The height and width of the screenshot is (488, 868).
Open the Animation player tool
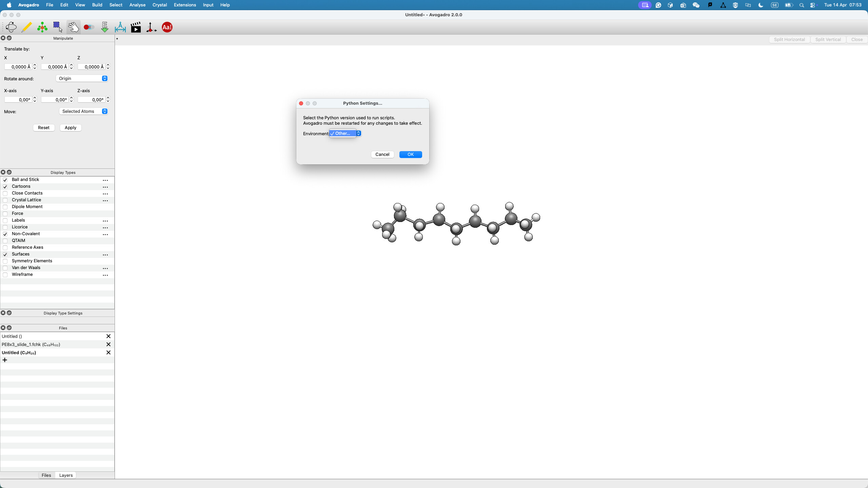tap(136, 27)
